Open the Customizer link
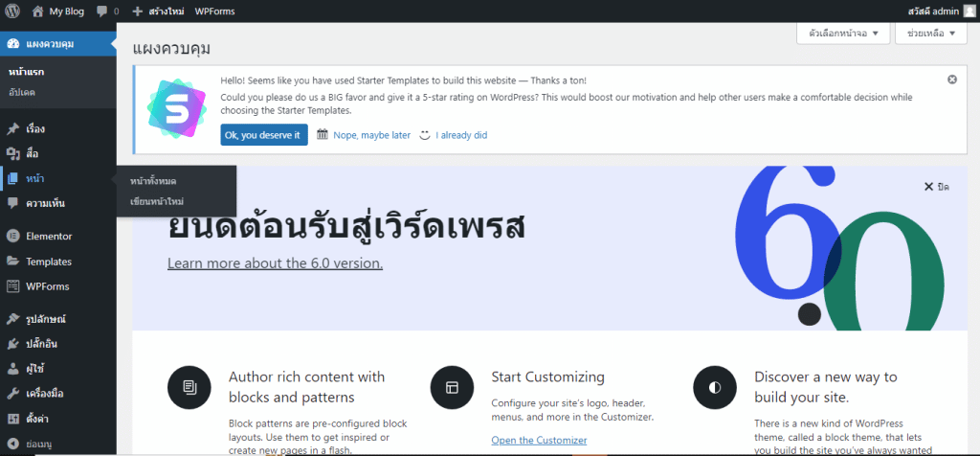The height and width of the screenshot is (456, 980). click(539, 441)
